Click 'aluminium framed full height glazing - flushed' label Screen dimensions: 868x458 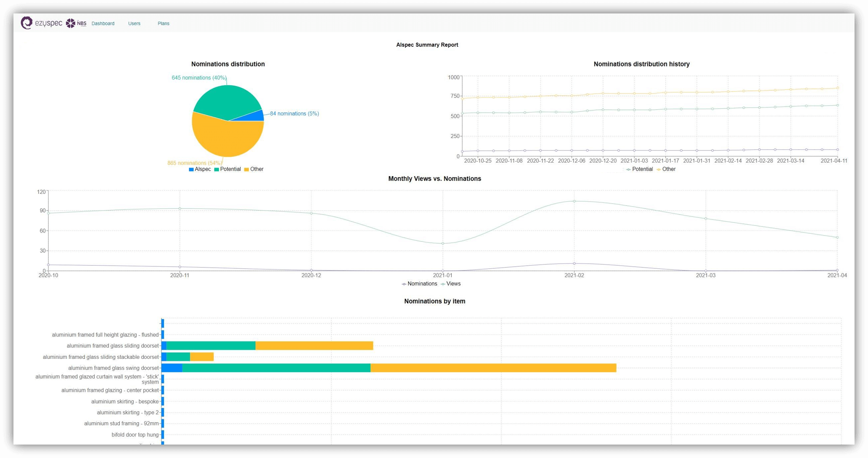105,335
